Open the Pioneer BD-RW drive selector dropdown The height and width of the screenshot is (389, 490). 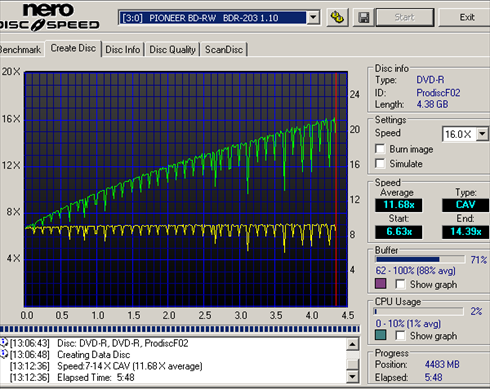(x=313, y=17)
